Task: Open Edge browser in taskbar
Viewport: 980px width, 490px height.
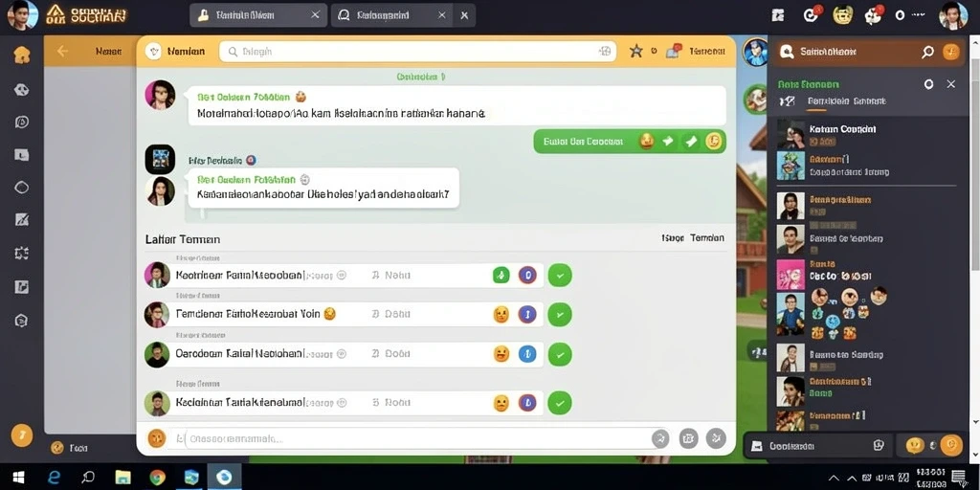Action: [x=55, y=478]
